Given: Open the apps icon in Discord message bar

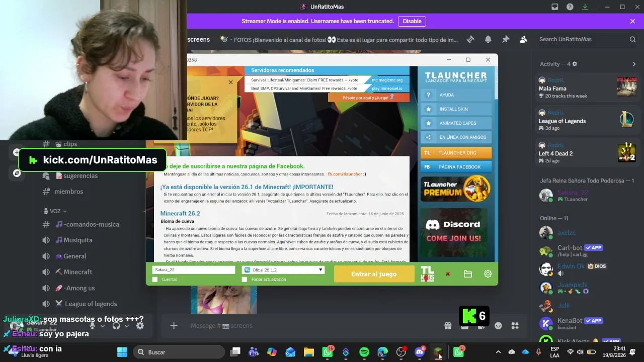Looking at the screenshot, I should pos(515,326).
